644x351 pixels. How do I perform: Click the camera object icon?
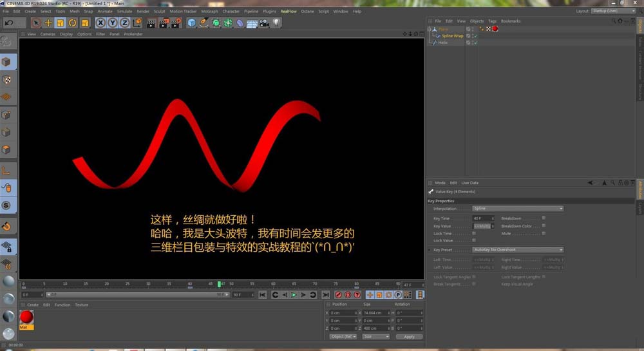264,23
